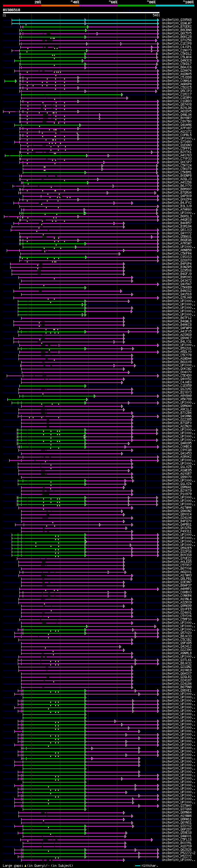This screenshot has height=868, width=197.
Task: Click the white query sequence ruler bar
Action: click(81, 13)
